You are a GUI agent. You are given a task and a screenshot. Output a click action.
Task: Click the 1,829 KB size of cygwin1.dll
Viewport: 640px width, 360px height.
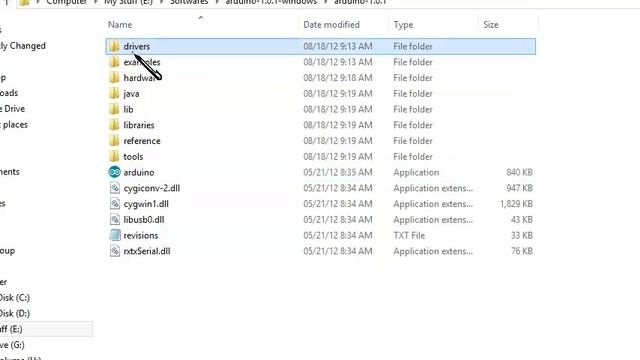(516, 204)
